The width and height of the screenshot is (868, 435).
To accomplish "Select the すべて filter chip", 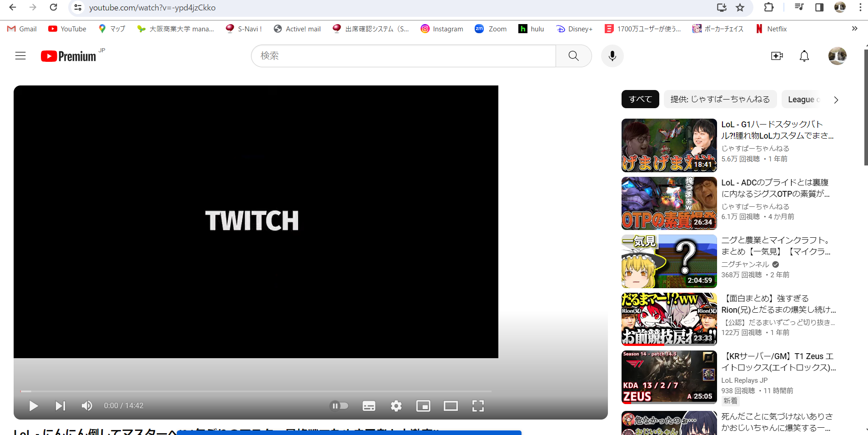I will [x=640, y=99].
